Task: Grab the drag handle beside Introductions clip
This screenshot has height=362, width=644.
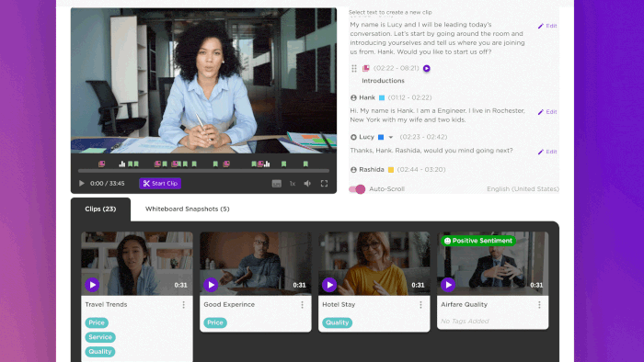Action: point(354,69)
